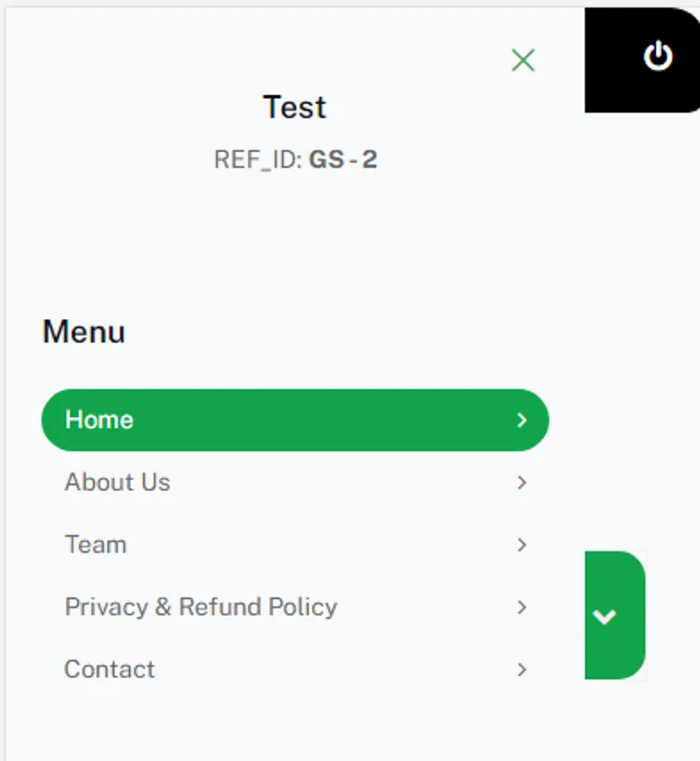The image size is (700, 761).
Task: Click the Test user name heading
Action: 294,107
